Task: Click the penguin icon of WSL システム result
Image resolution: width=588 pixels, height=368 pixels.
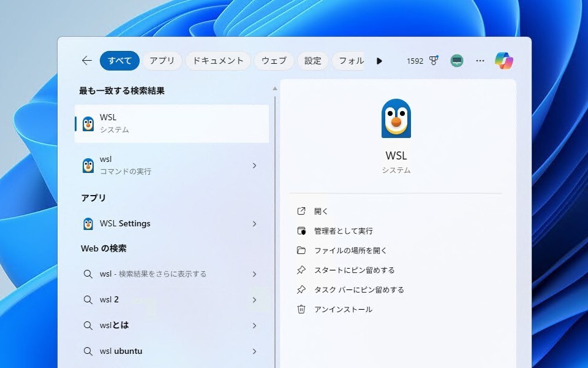Action: 88,123
